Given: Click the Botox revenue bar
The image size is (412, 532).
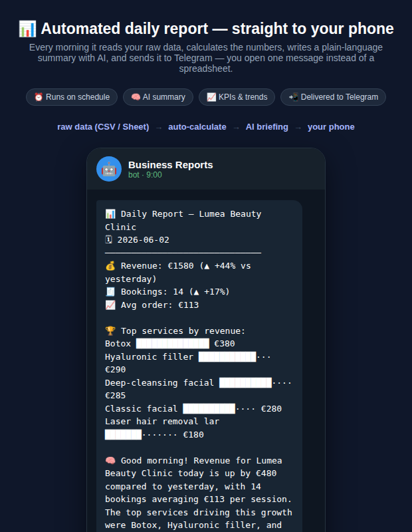Looking at the screenshot, I should click(173, 343).
